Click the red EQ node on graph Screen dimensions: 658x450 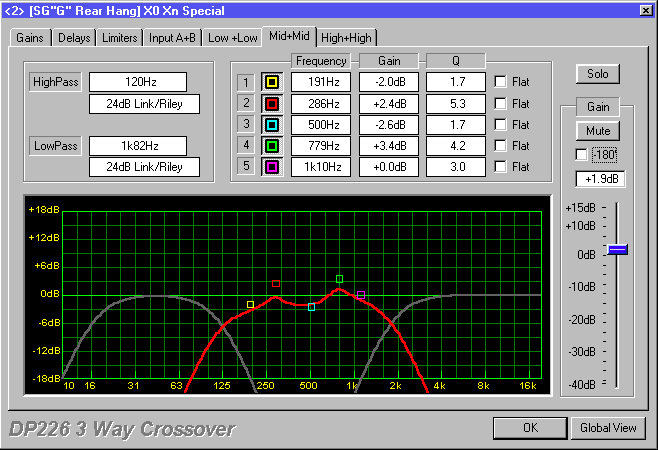[x=276, y=284]
